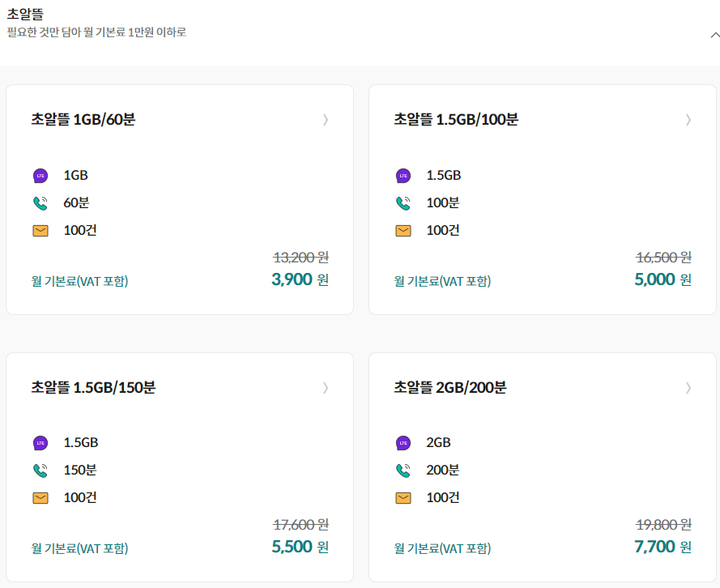
Task: Click LTE data icon in 1.5GB/150분 card
Action: 40,443
